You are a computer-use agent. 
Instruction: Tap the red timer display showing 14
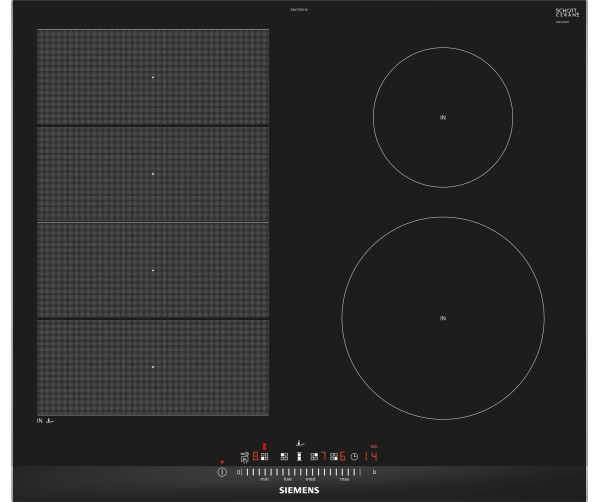point(371,456)
